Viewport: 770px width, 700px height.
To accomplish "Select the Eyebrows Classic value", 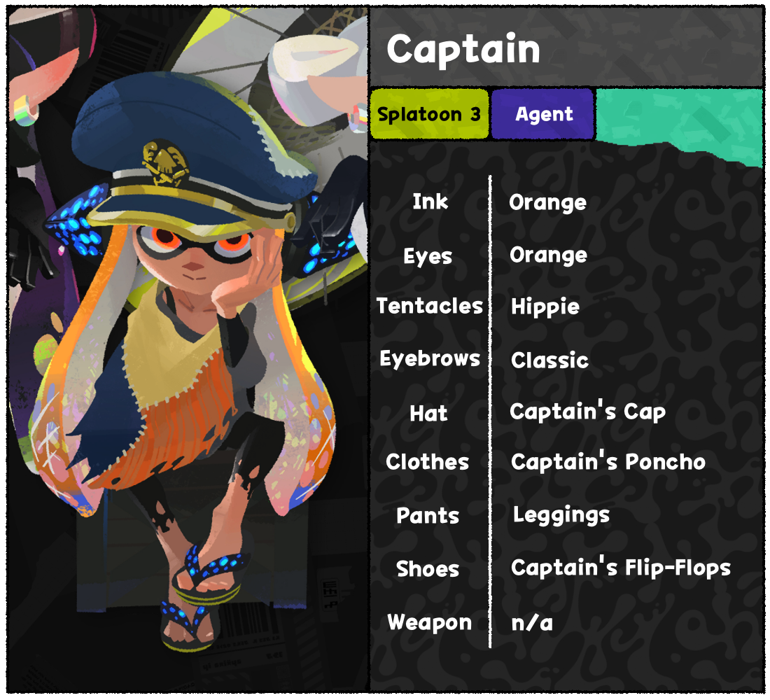I will coord(549,360).
